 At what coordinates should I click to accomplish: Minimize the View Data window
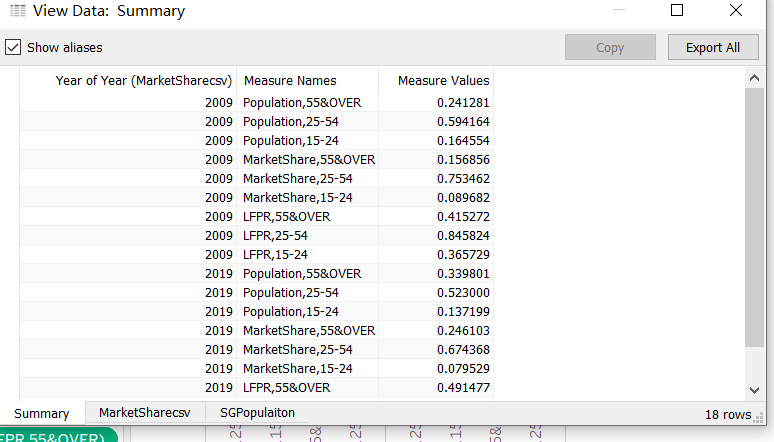point(618,11)
